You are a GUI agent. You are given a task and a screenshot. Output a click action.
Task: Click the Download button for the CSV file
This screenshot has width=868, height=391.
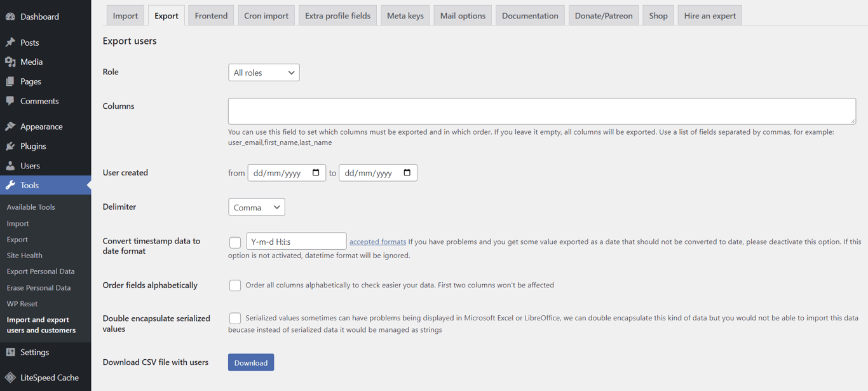(x=250, y=362)
